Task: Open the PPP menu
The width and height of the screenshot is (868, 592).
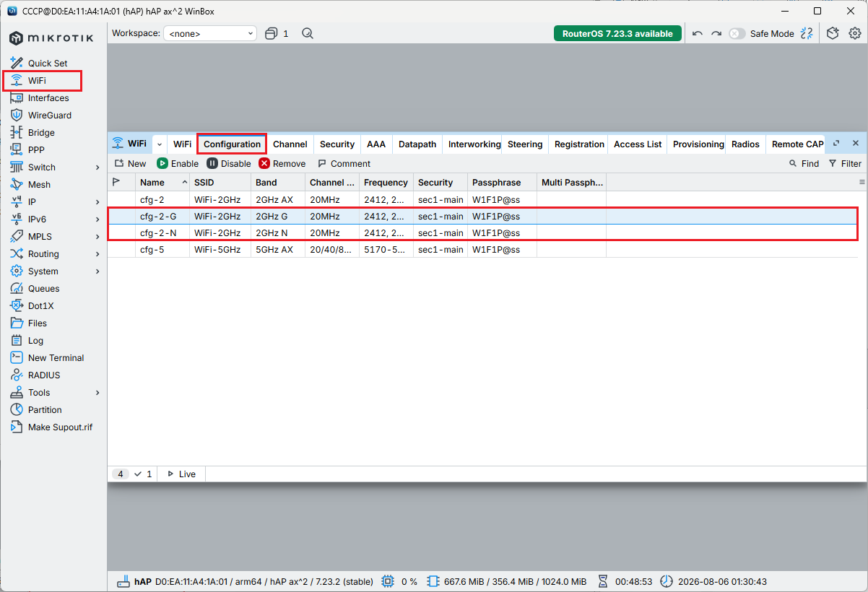Action: (x=36, y=150)
